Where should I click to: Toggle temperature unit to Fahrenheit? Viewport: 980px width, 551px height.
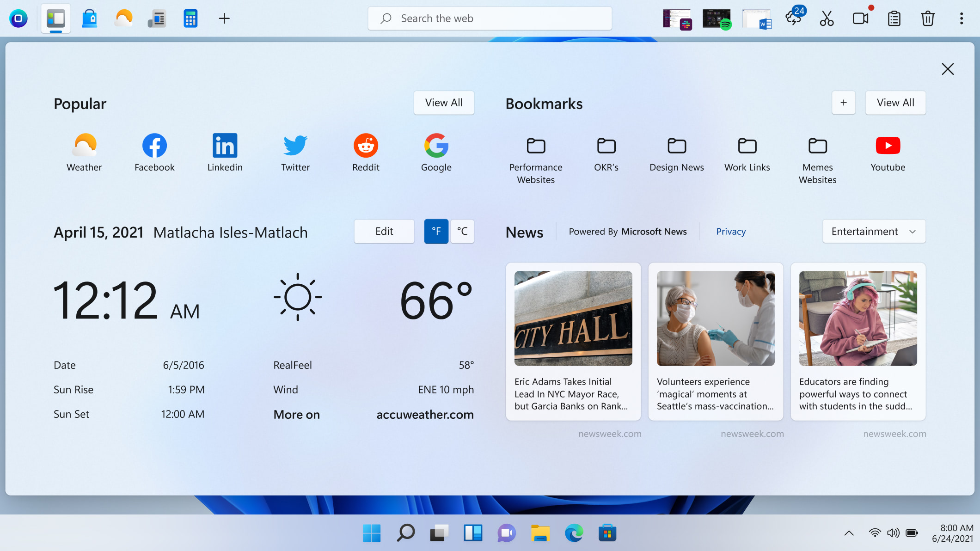435,231
